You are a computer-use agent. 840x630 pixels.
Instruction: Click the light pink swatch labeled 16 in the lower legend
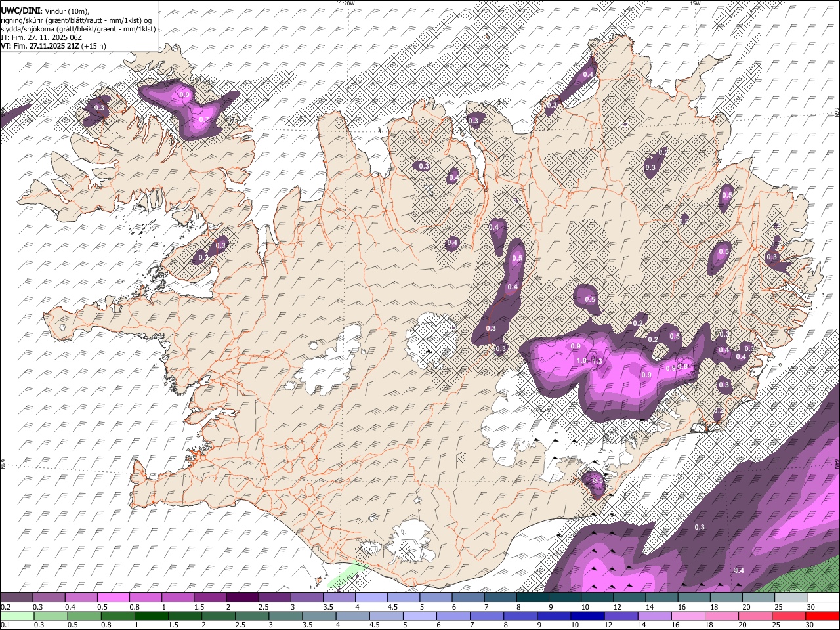pos(688,616)
